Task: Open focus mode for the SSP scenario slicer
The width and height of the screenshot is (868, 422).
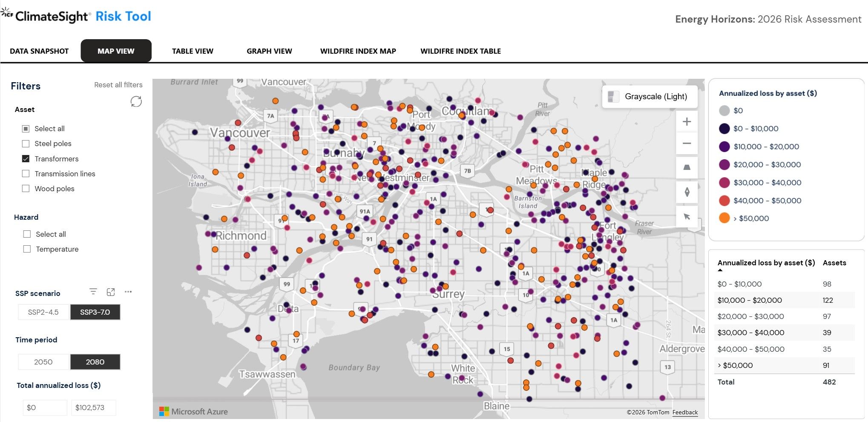Action: pos(111,291)
